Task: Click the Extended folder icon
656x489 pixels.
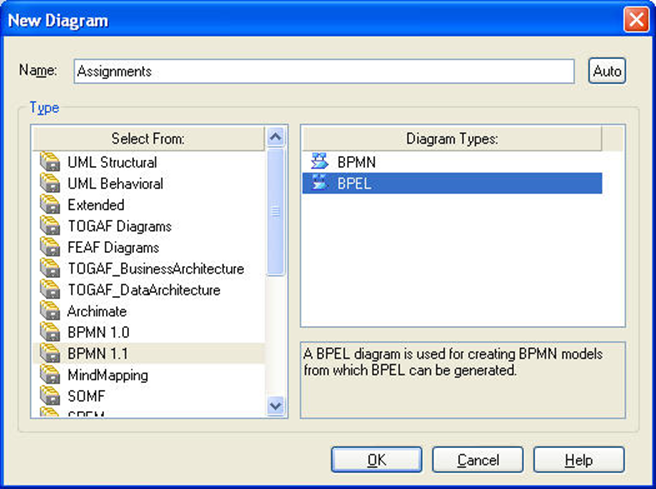Action: pos(50,205)
